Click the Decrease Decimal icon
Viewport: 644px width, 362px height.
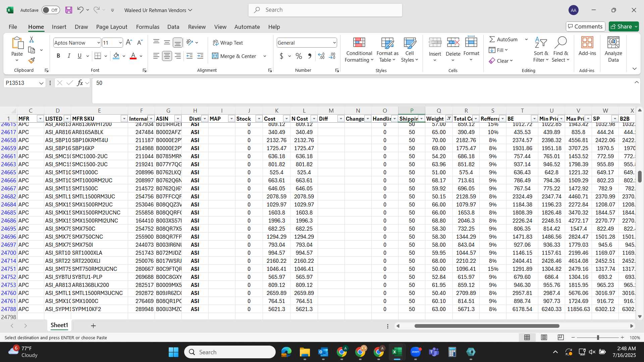point(332,56)
